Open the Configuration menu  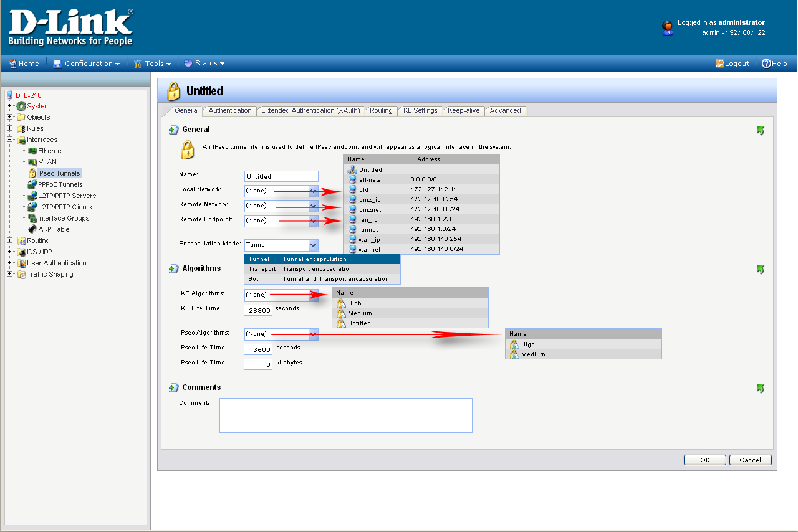pyautogui.click(x=88, y=64)
